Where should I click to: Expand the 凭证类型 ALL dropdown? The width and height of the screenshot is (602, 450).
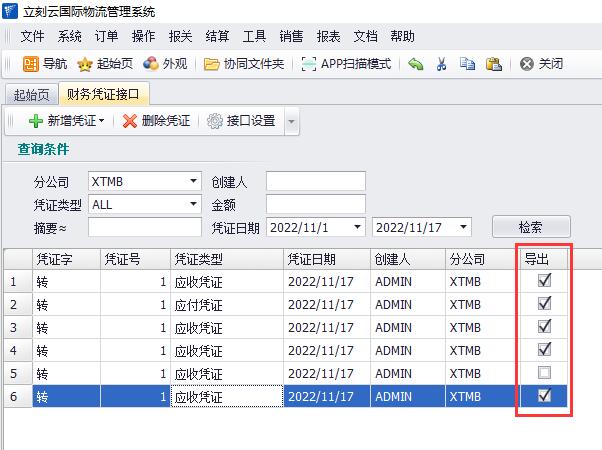click(193, 204)
